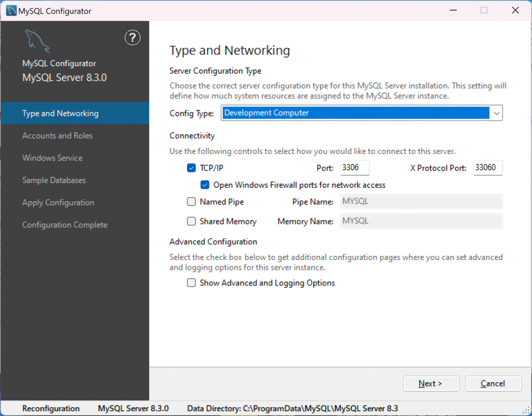The height and width of the screenshot is (416, 532).
Task: Open the Config Type dropdown arrow
Action: pos(496,113)
